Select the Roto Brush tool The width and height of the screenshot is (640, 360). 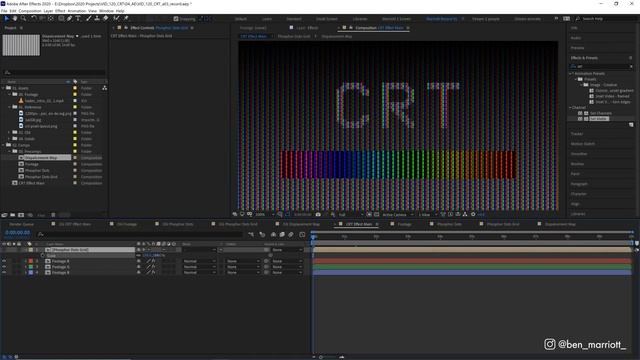117,18
